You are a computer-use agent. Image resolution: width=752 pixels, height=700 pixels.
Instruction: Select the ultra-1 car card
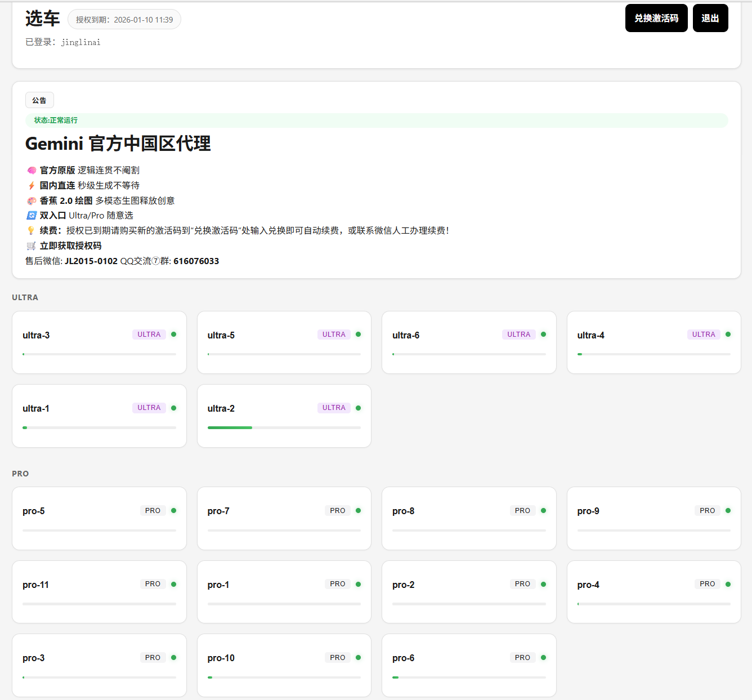tap(99, 416)
